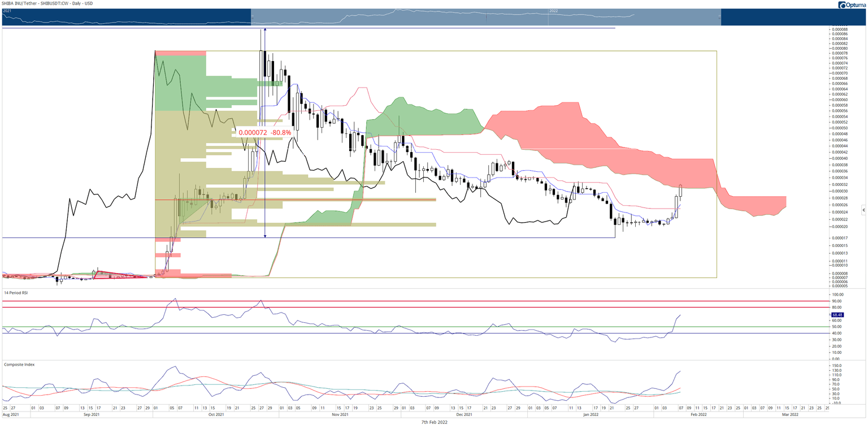The image size is (868, 429).
Task: Grab the highlighted range window in the overview bar
Action: pyautogui.click(x=486, y=17)
